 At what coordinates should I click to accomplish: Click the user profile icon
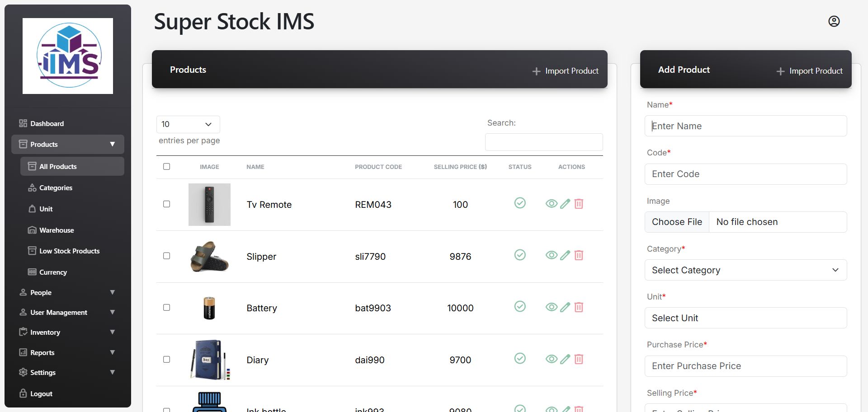834,21
